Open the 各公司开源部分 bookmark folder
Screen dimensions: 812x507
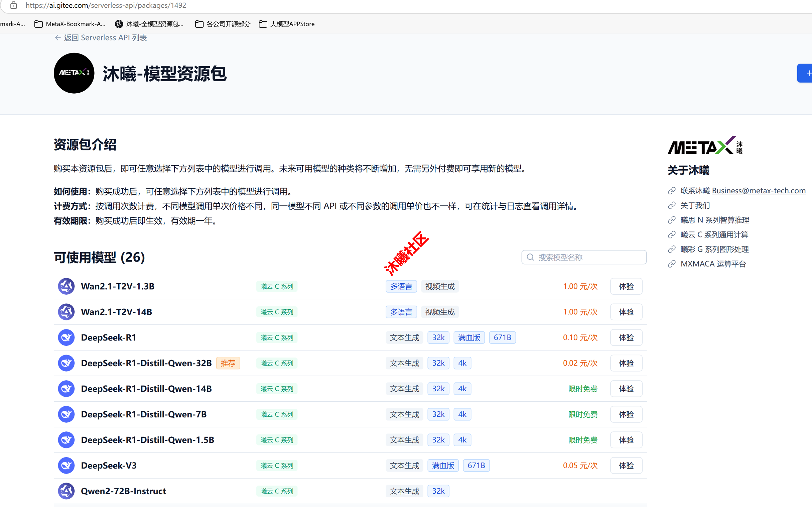[223, 24]
